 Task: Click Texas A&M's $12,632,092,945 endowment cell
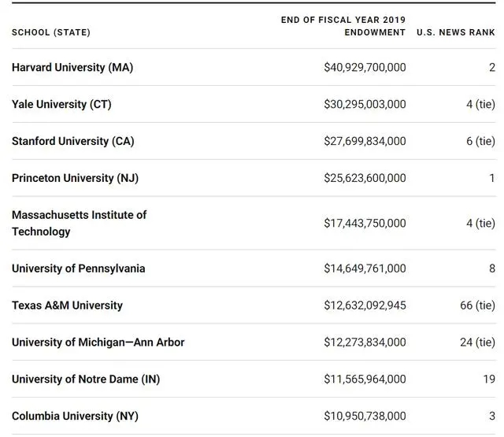click(x=365, y=306)
